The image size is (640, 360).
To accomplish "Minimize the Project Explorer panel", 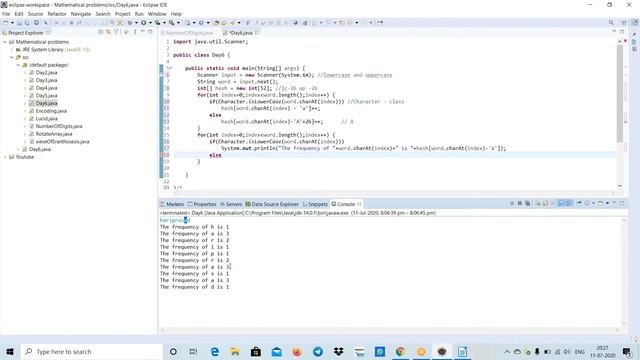I will pyautogui.click(x=143, y=32).
